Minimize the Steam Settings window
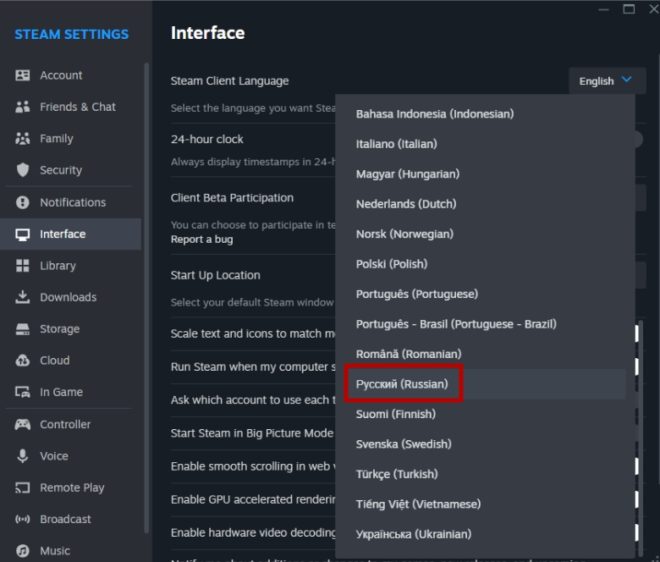 [604, 9]
